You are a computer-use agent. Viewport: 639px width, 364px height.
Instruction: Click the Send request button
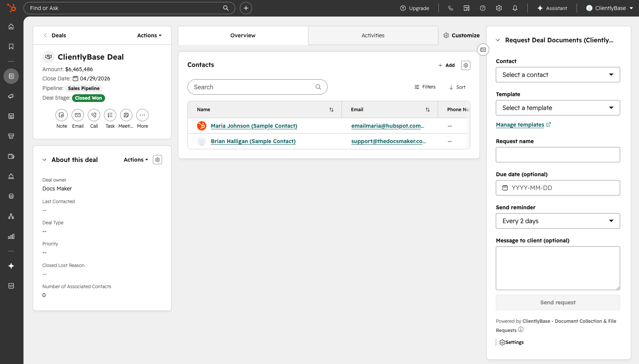point(558,302)
